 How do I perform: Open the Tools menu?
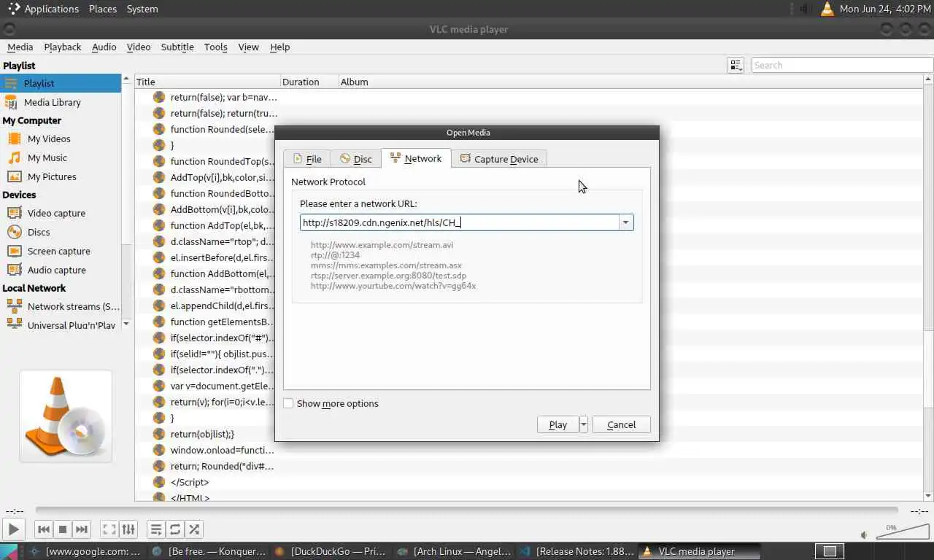tap(215, 47)
